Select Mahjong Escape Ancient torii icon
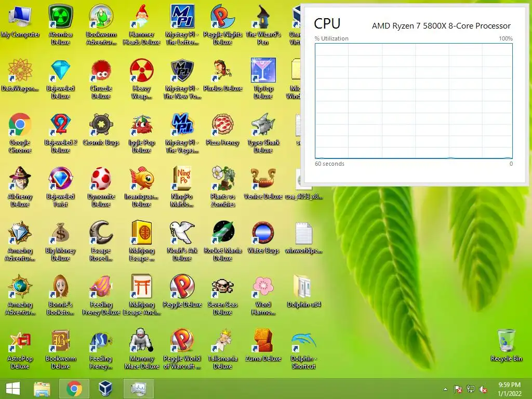 (x=141, y=287)
